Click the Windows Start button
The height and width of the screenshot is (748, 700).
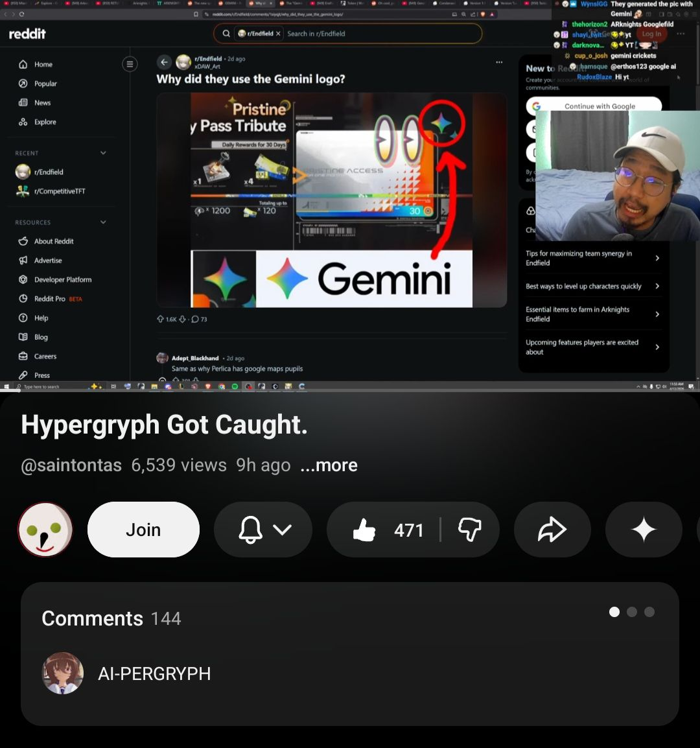click(x=6, y=386)
